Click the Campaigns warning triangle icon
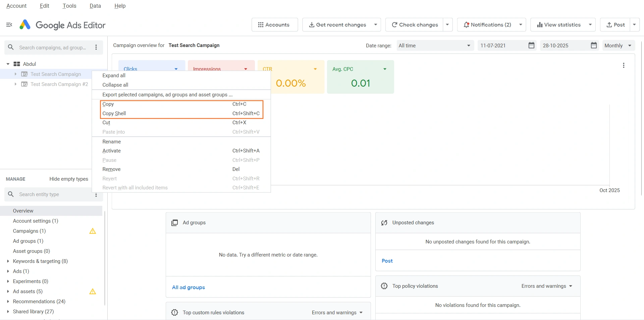The image size is (644, 320). coord(93,231)
